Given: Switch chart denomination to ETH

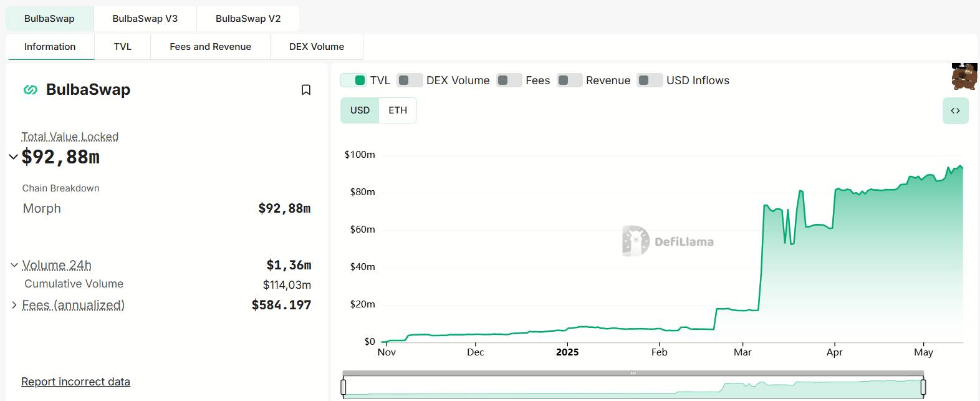Looking at the screenshot, I should [398, 110].
